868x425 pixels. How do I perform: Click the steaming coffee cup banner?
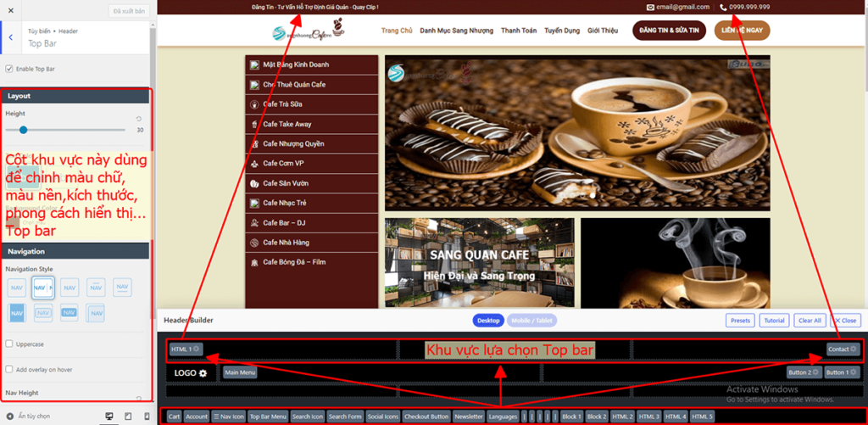[x=676, y=263]
